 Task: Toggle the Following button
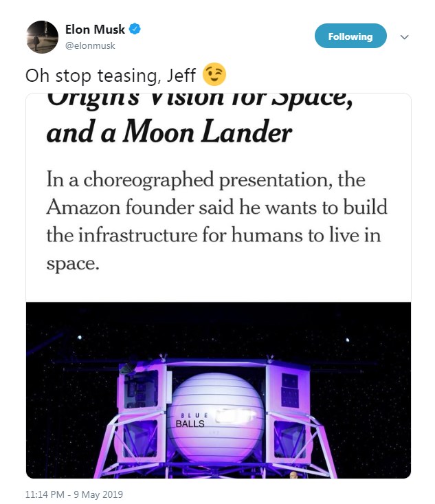(350, 36)
